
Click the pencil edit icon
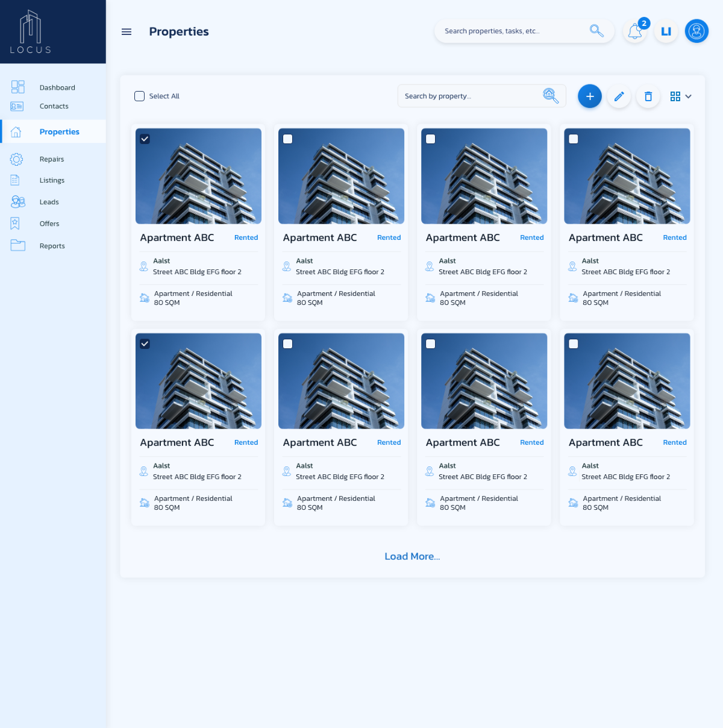coord(619,96)
